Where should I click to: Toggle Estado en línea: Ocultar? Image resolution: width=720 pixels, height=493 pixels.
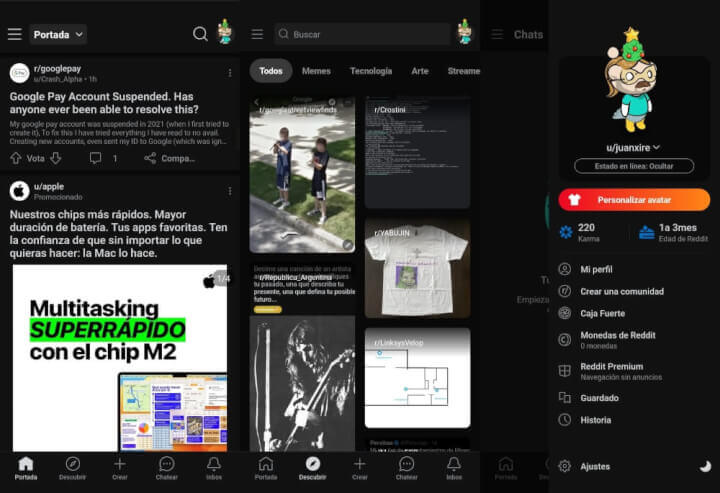click(x=634, y=166)
